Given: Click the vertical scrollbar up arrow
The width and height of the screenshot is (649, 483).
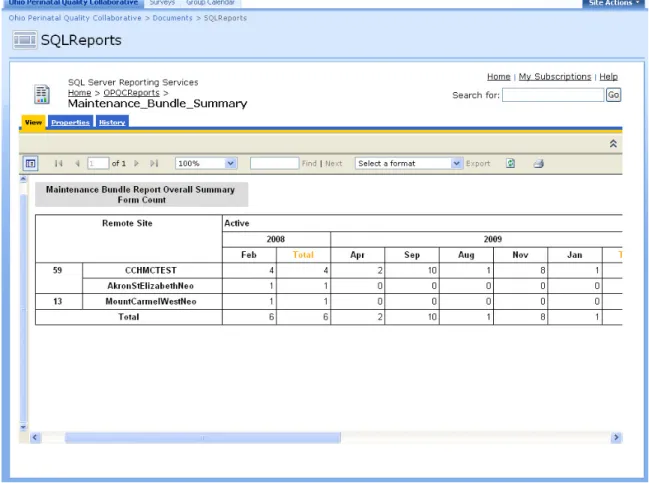Looking at the screenshot, I should (24, 179).
